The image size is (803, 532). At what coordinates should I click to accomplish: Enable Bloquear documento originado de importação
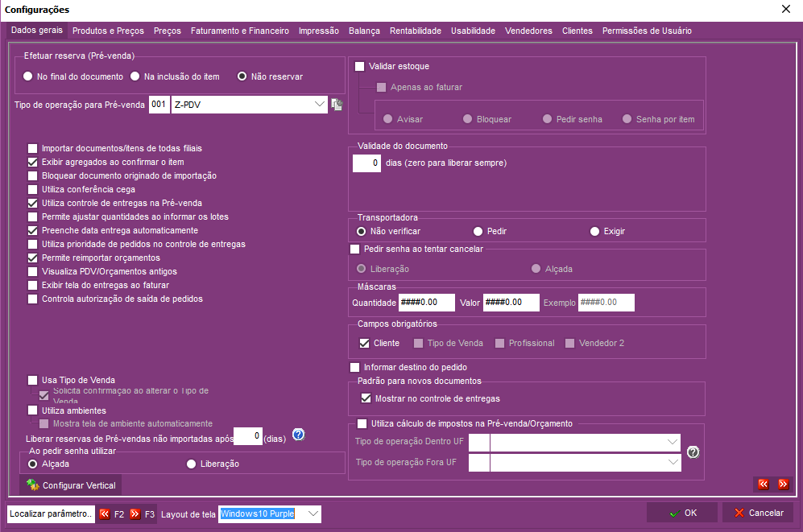click(33, 176)
